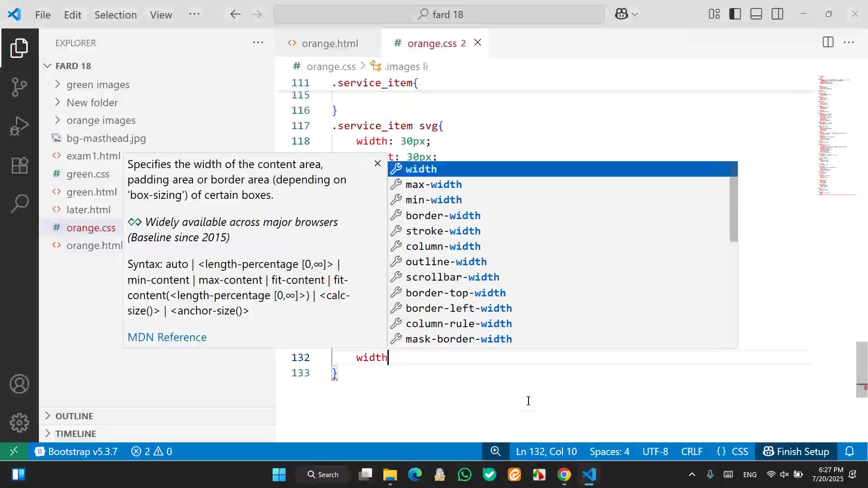This screenshot has width=868, height=488.
Task: Open the Copilot chat icon in title bar
Action: (x=621, y=14)
